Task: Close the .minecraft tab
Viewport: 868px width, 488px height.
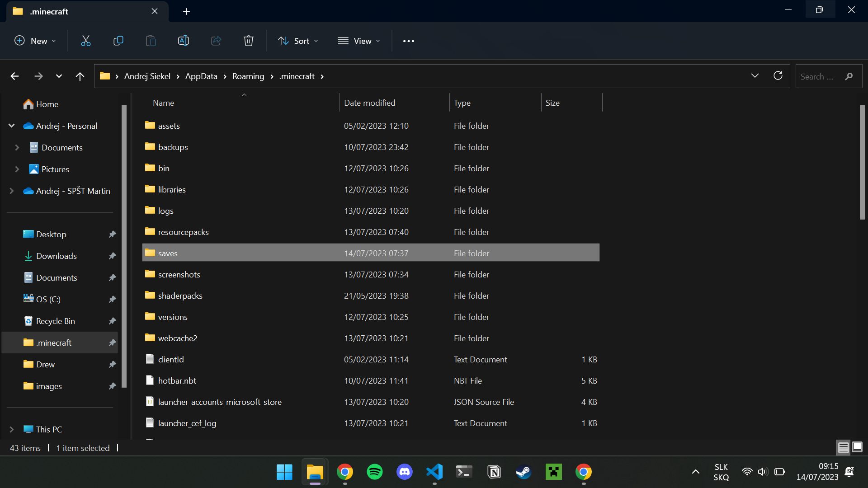Action: click(x=155, y=11)
